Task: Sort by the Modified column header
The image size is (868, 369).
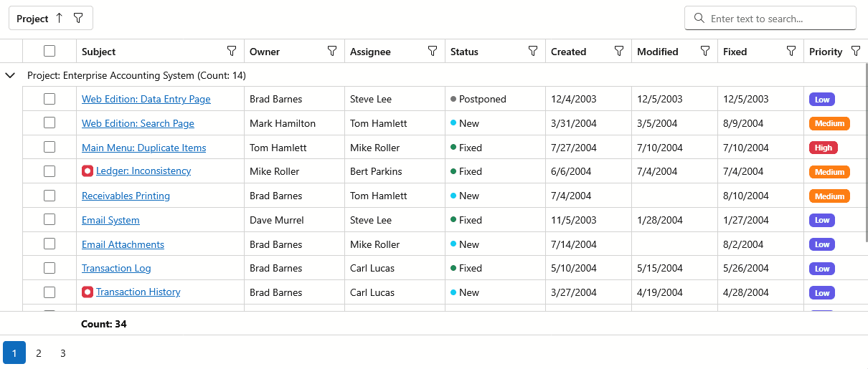Action: (x=657, y=52)
